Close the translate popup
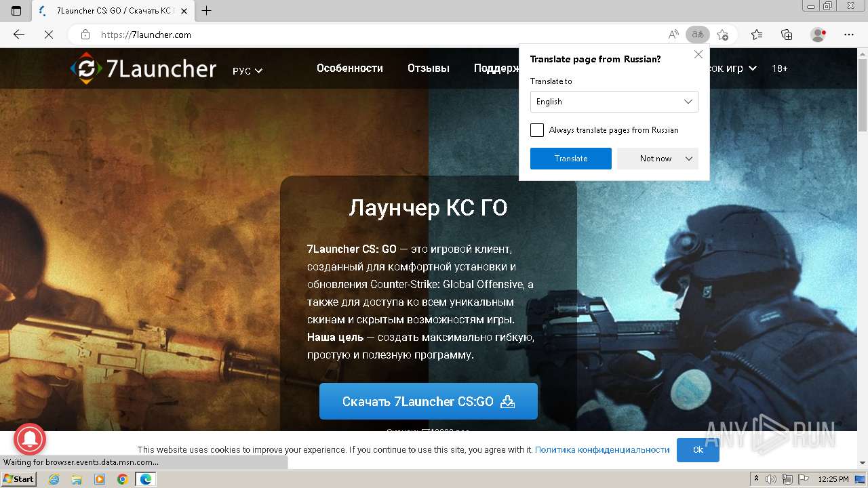868x488 pixels. point(698,54)
